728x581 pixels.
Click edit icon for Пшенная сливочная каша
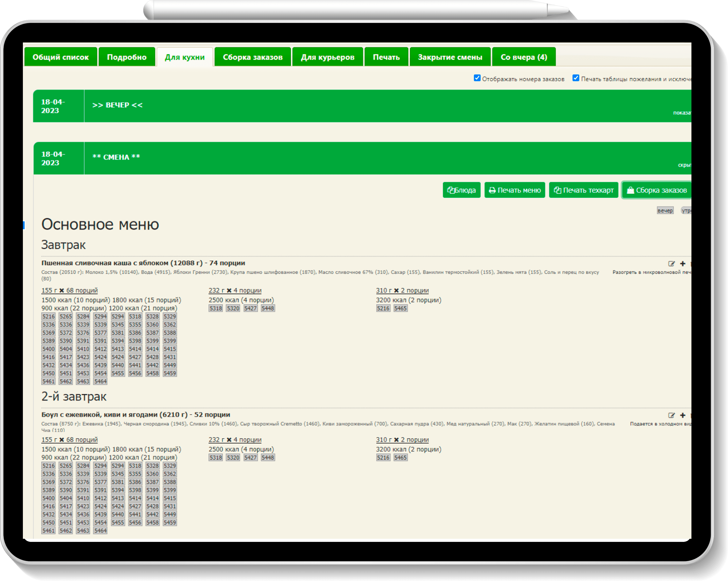671,264
